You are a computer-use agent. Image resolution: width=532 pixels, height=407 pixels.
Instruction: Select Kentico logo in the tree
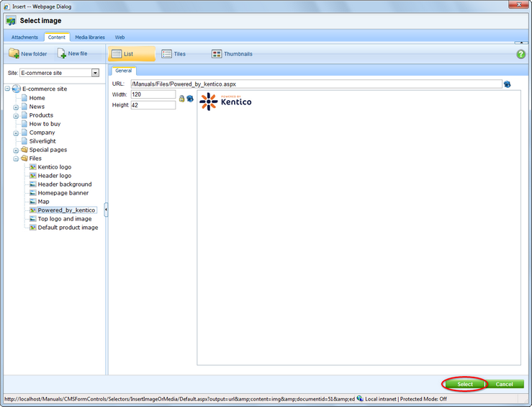[55, 167]
